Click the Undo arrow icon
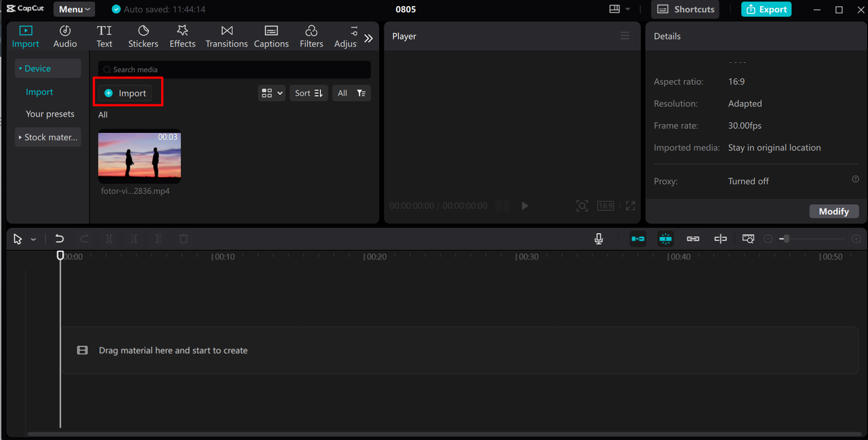 60,239
